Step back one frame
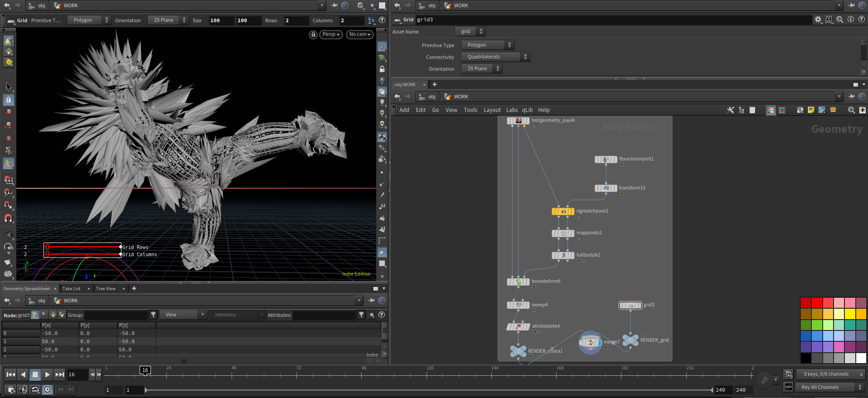The height and width of the screenshot is (398, 868). (x=92, y=374)
